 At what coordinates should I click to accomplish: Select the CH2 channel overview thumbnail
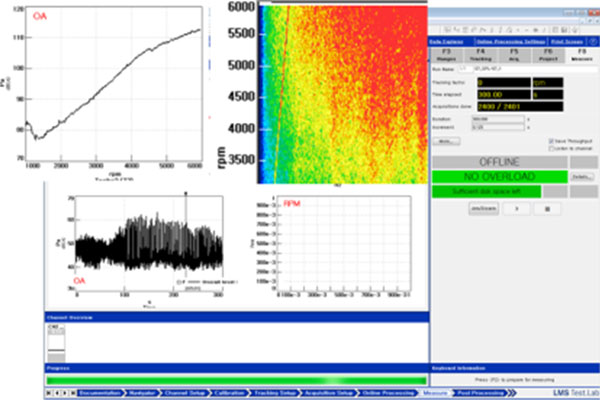click(56, 343)
